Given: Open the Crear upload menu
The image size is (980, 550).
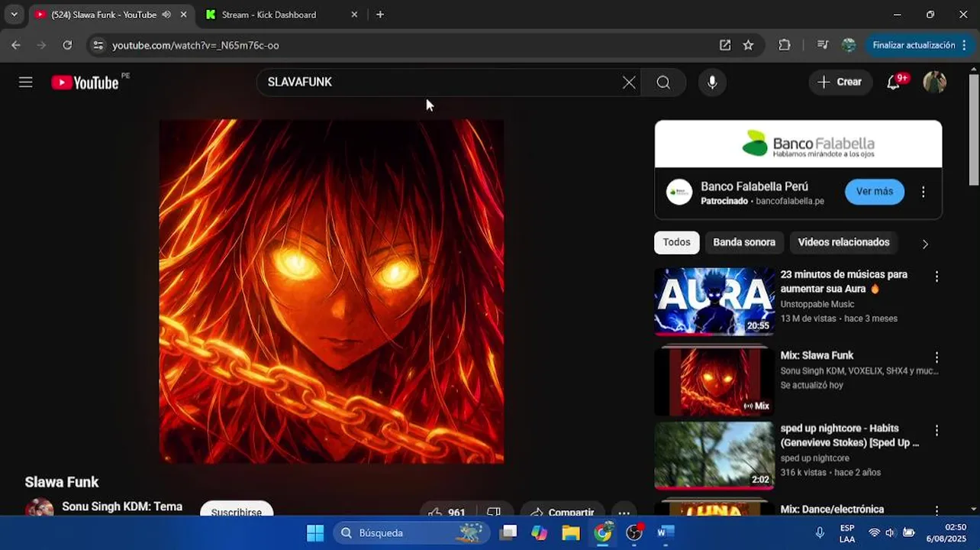Looking at the screenshot, I should pyautogui.click(x=840, y=82).
